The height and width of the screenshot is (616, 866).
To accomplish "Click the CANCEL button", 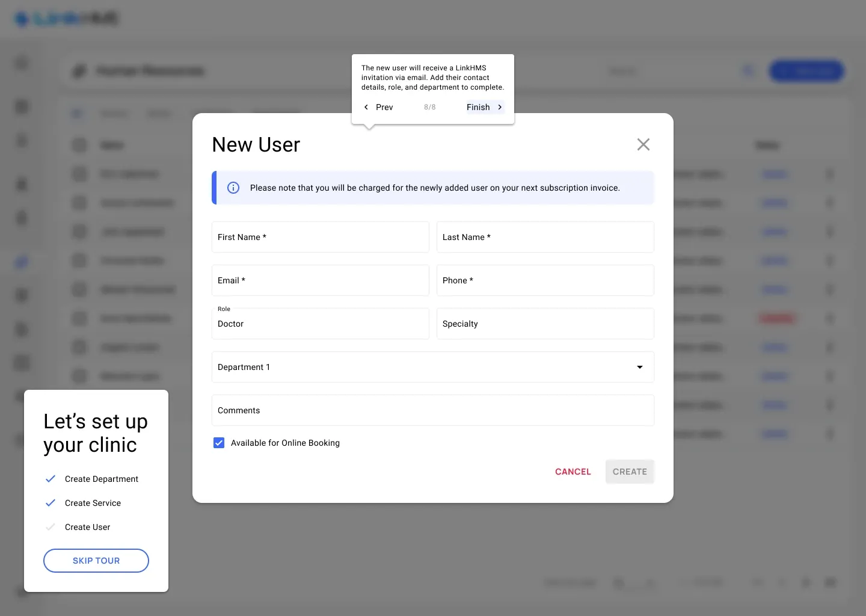I will click(573, 472).
